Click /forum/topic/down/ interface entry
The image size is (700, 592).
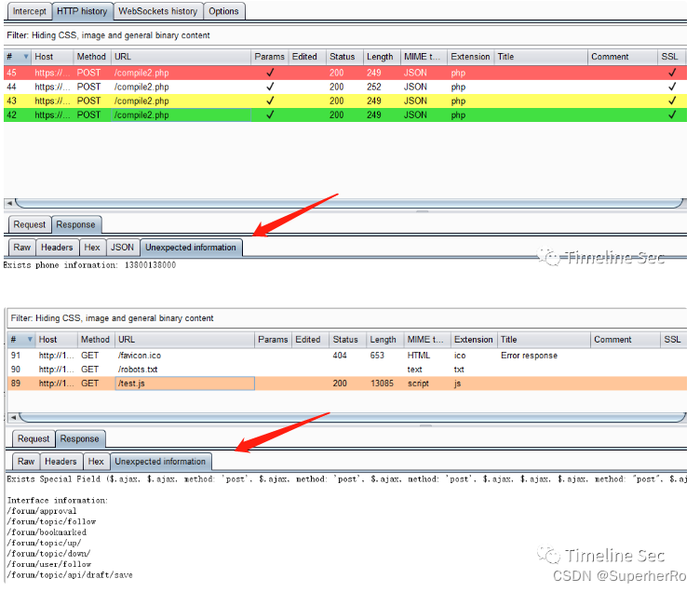48,554
